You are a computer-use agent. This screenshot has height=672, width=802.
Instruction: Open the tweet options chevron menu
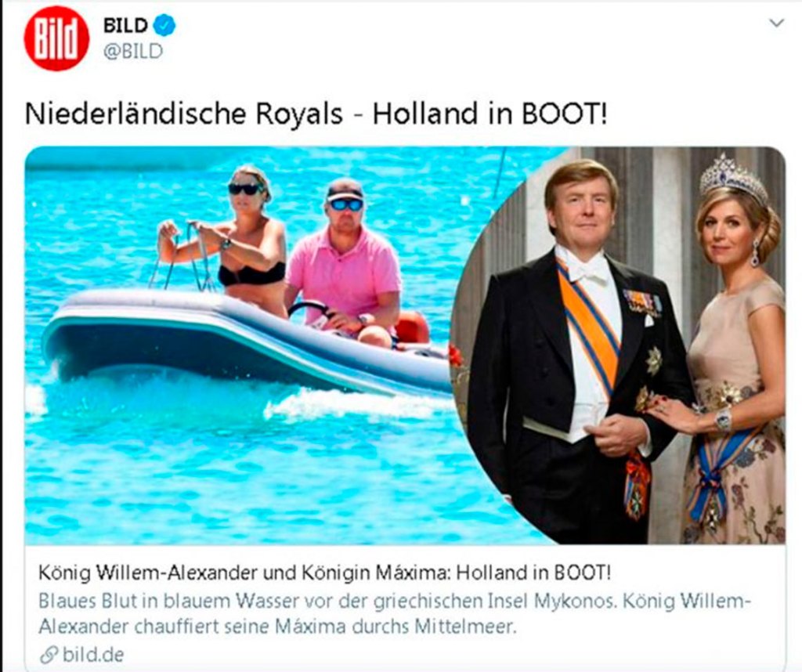click(x=776, y=23)
